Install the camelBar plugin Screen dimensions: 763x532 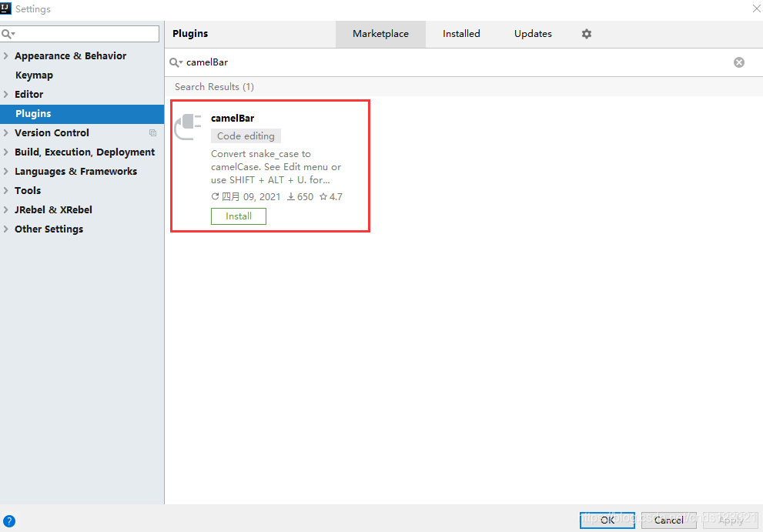coord(239,216)
